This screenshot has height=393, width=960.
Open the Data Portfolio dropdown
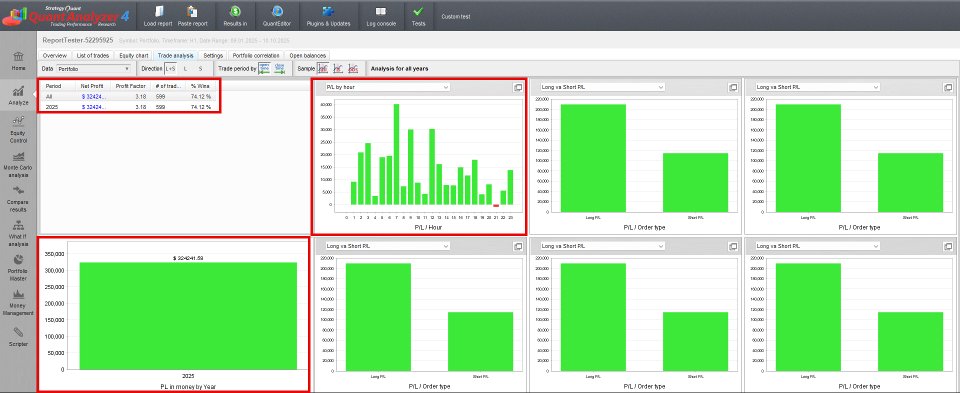(x=94, y=69)
